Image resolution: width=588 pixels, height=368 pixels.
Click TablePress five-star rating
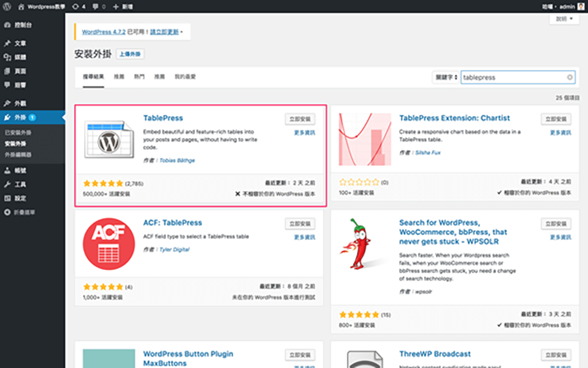(103, 183)
